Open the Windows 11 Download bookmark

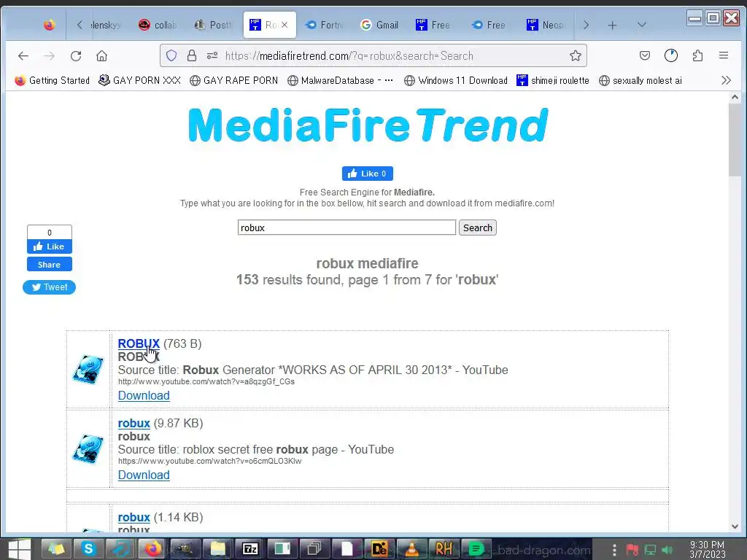(x=456, y=80)
